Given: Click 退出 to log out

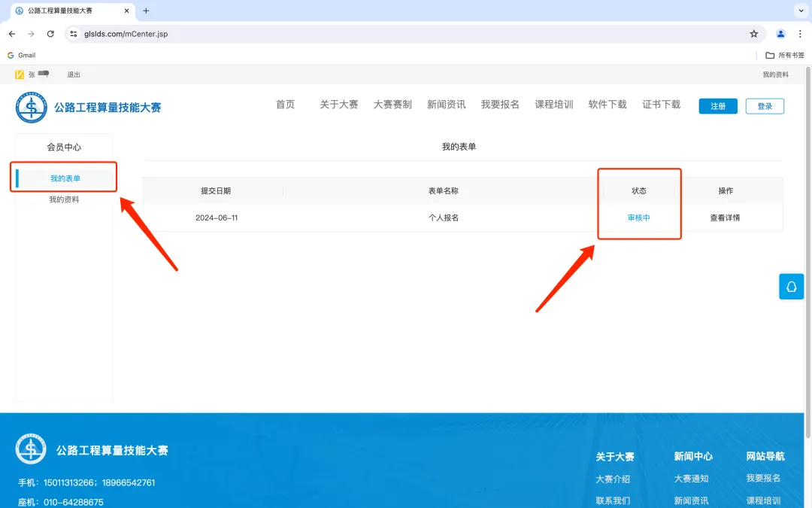Looking at the screenshot, I should click(73, 75).
